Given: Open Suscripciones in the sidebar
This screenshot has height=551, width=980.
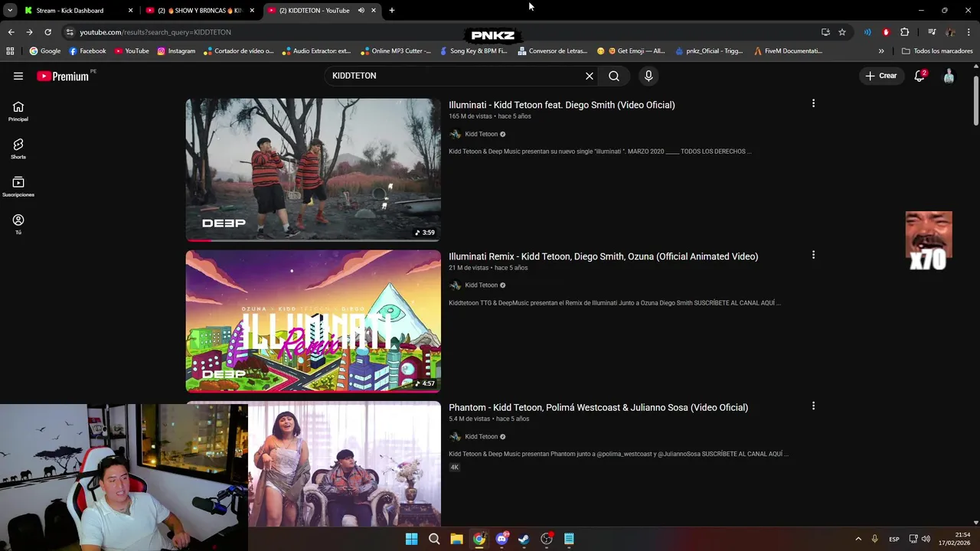Looking at the screenshot, I should coord(18,186).
